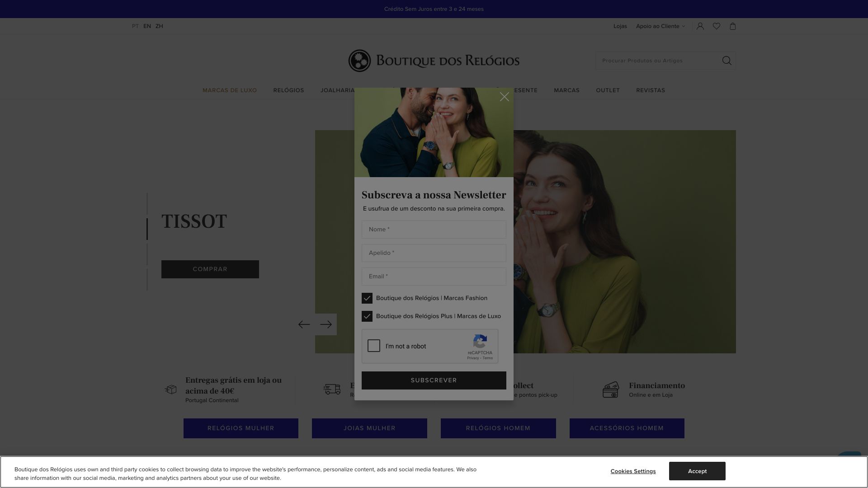Open the Marcas de Luxo menu
The width and height of the screenshot is (868, 488).
click(230, 90)
